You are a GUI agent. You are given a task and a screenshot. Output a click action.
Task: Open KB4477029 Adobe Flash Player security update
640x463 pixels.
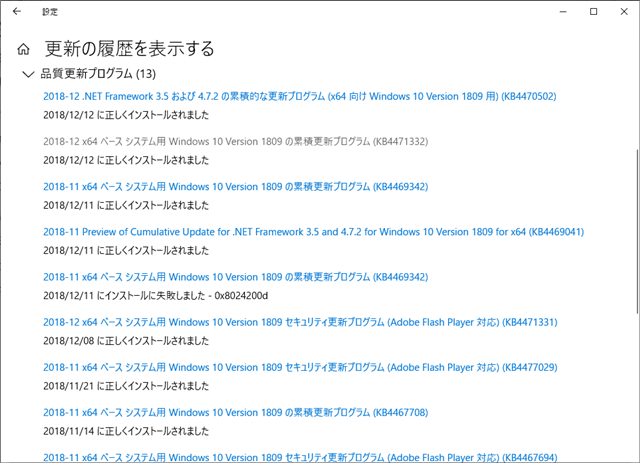(300, 367)
